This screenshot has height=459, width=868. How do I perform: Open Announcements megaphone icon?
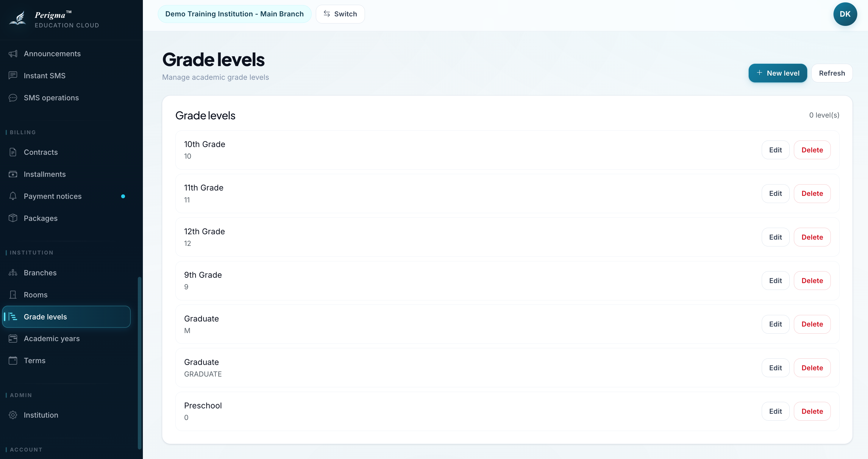click(13, 54)
